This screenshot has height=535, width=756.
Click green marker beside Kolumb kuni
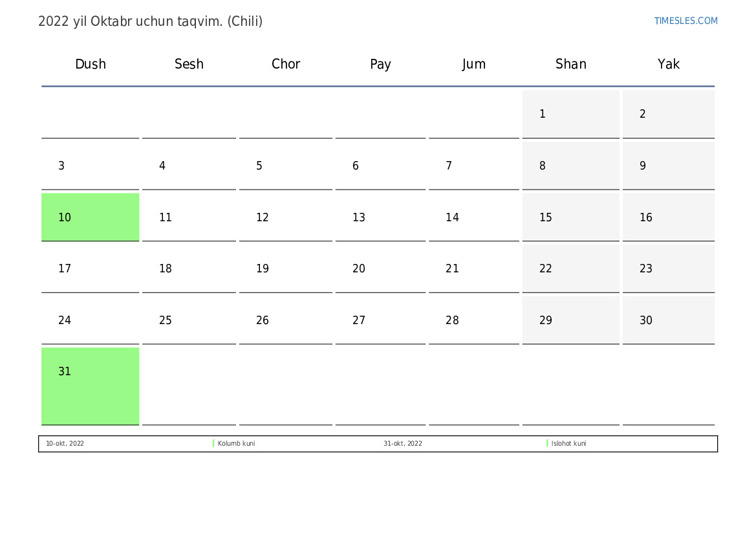[x=213, y=444]
